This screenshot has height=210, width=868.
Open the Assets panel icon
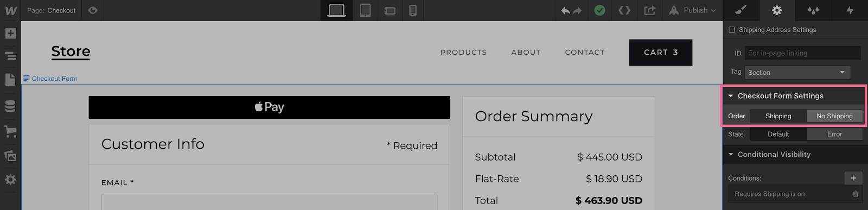coord(10,156)
